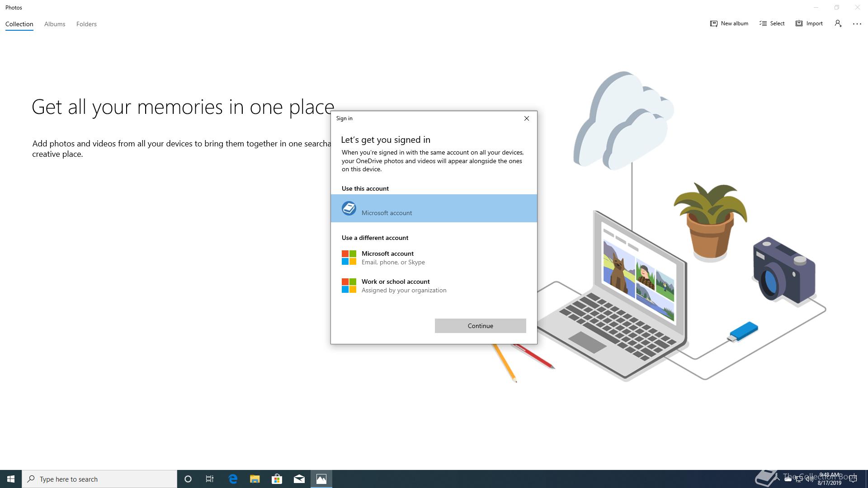Click the Import button

pyautogui.click(x=809, y=23)
